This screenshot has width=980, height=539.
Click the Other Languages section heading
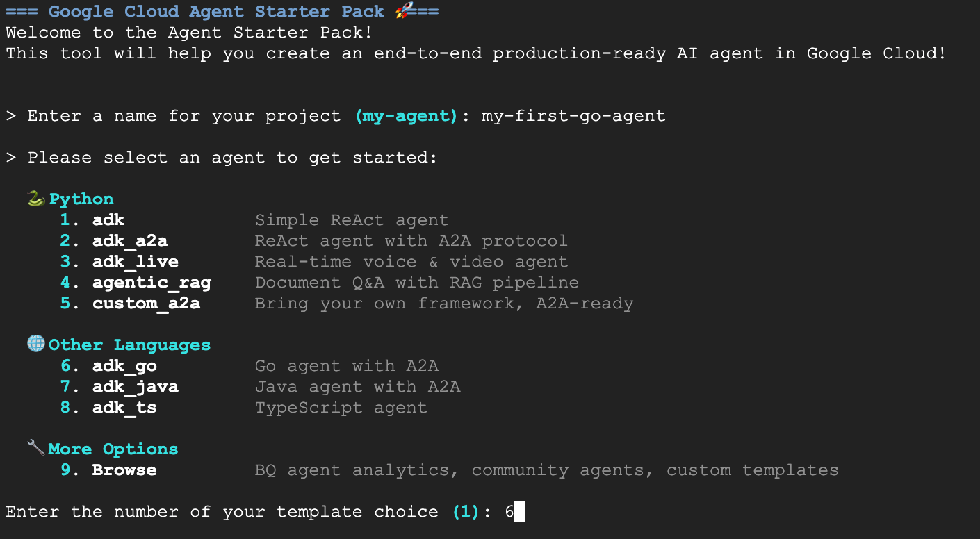pos(129,345)
